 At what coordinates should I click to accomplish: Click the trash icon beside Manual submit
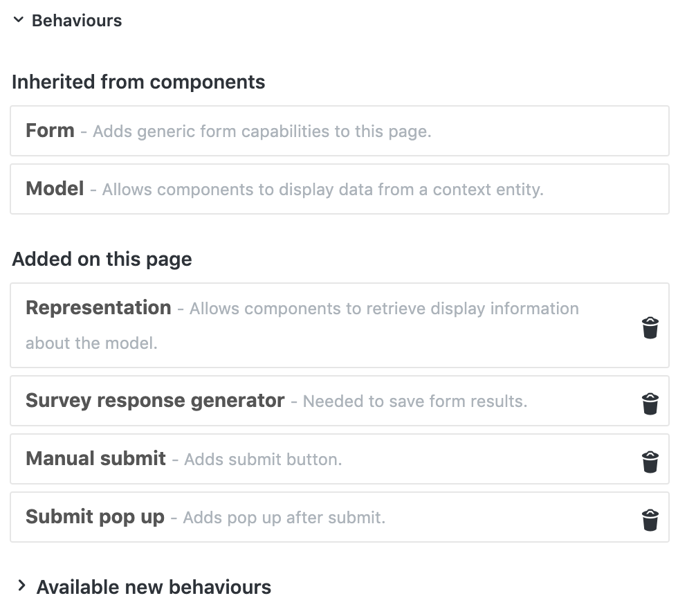pyautogui.click(x=650, y=461)
